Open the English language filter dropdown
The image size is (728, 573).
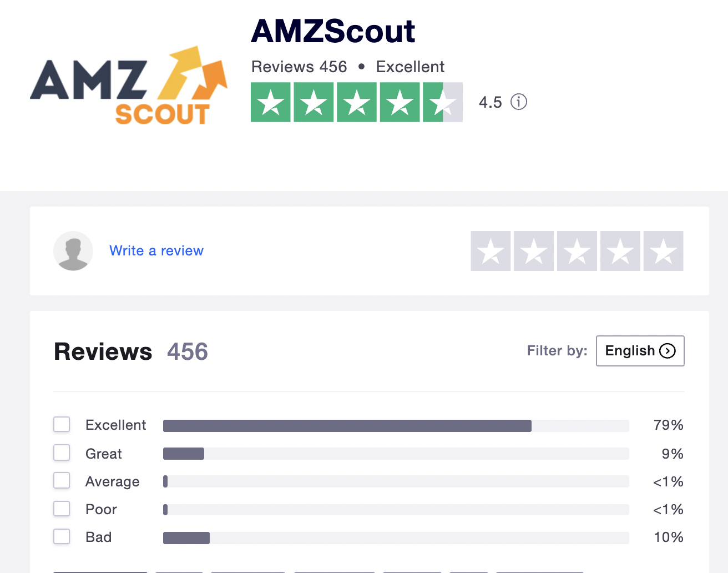click(640, 351)
